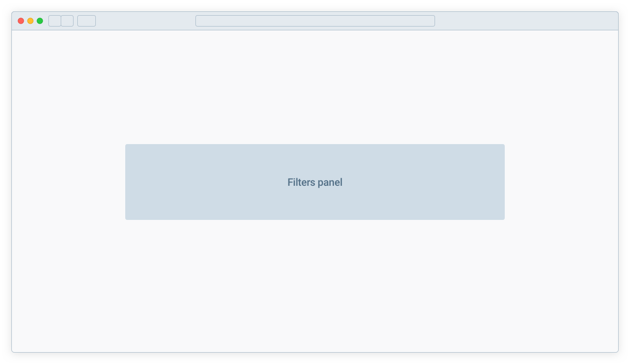Click the wider standalone toolbar button
Viewport: 630px width, 364px height.
pos(86,21)
